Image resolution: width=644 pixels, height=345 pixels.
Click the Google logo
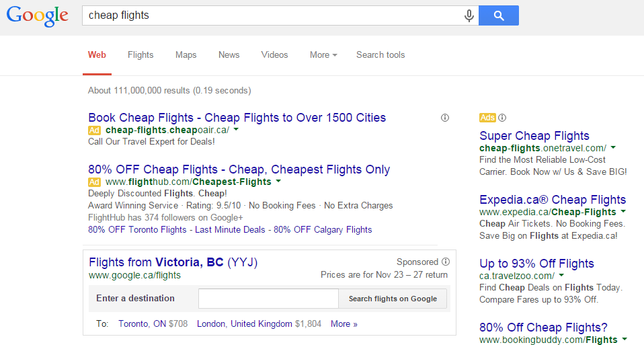[38, 16]
